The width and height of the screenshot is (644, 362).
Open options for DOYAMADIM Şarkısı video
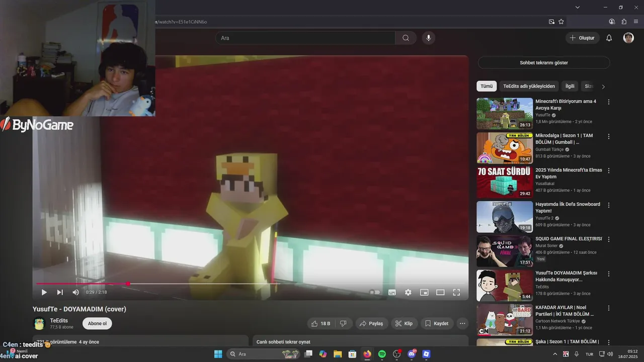pyautogui.click(x=609, y=274)
